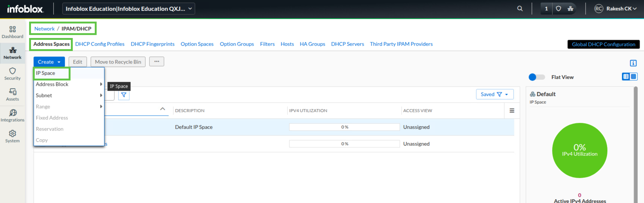Choose Fixed Address in Create menu
The image size is (644, 203).
(x=69, y=118)
